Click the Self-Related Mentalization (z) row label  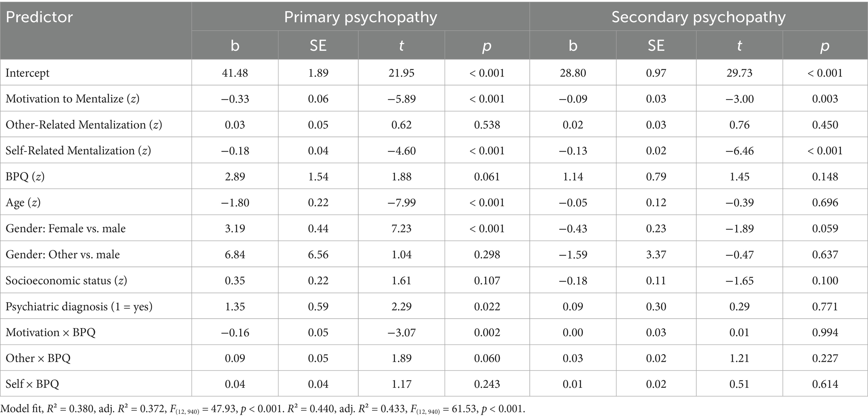(78, 151)
